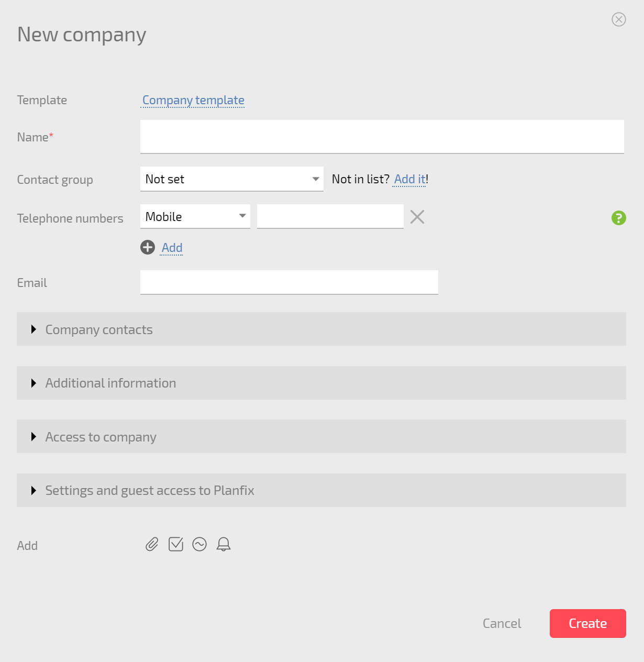Viewport: 644px width, 662px height.
Task: Click the plus icon to add phone
Action: pos(148,247)
